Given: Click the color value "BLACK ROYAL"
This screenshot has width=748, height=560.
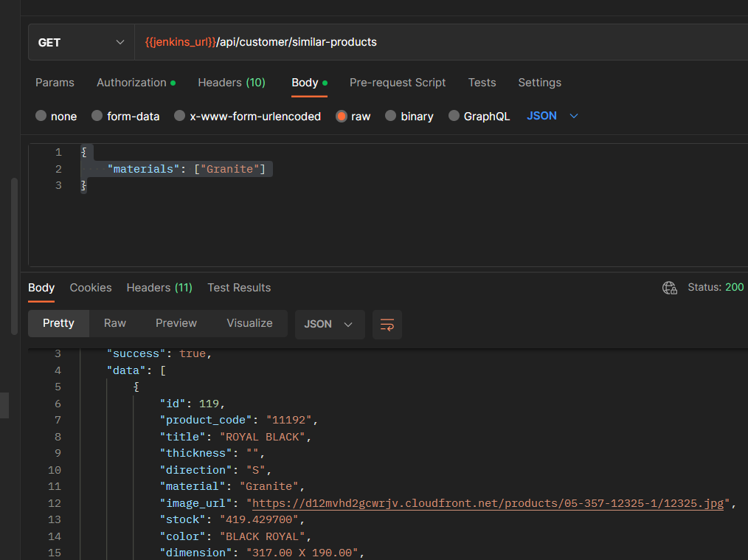Looking at the screenshot, I should pos(262,536).
